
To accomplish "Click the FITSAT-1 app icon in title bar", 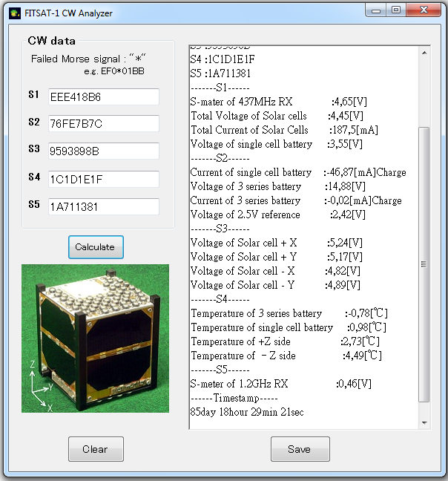I will 14,13.
